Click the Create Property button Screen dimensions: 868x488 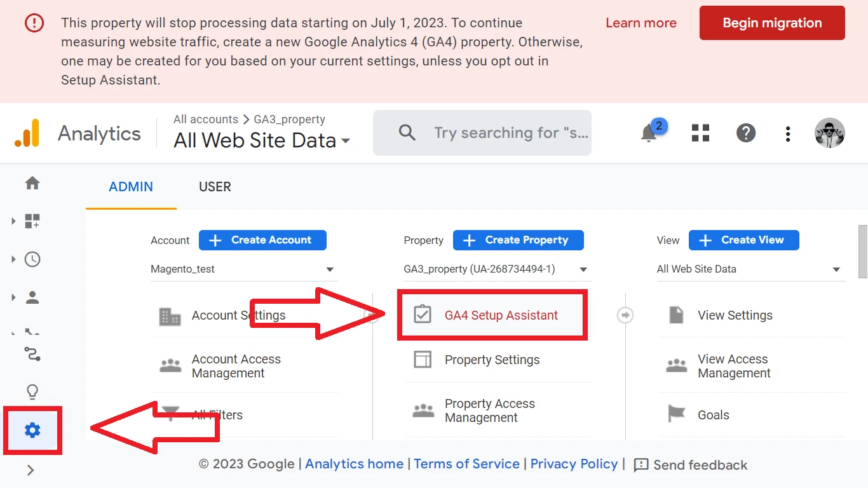[518, 240]
